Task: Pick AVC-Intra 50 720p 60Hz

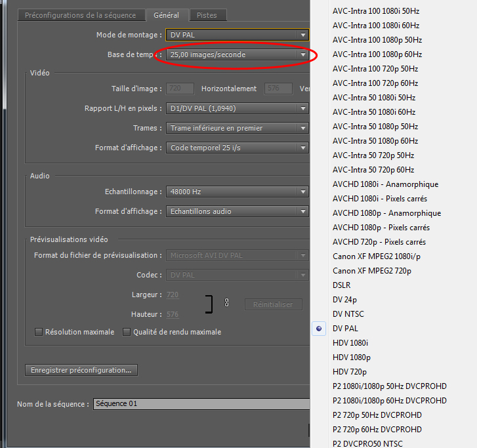Action: pos(373,170)
